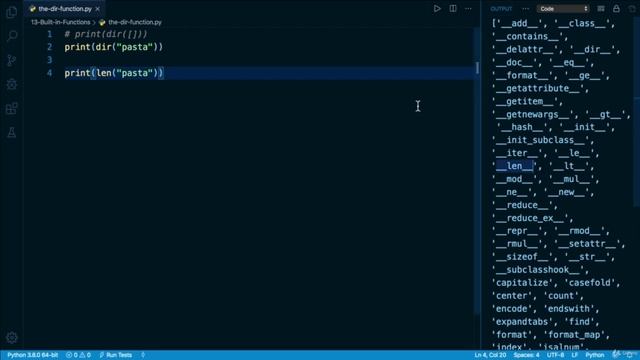Change file encoding UTF-8

click(x=555, y=355)
